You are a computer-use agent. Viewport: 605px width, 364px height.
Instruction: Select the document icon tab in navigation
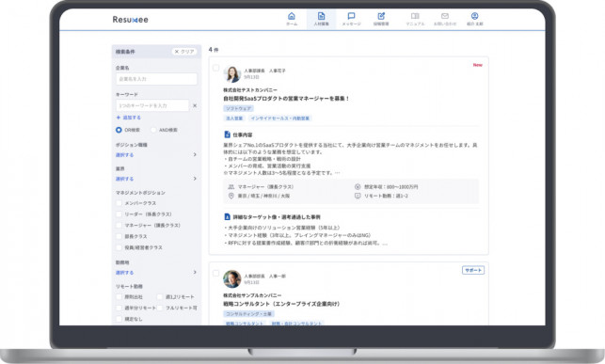tap(321, 16)
